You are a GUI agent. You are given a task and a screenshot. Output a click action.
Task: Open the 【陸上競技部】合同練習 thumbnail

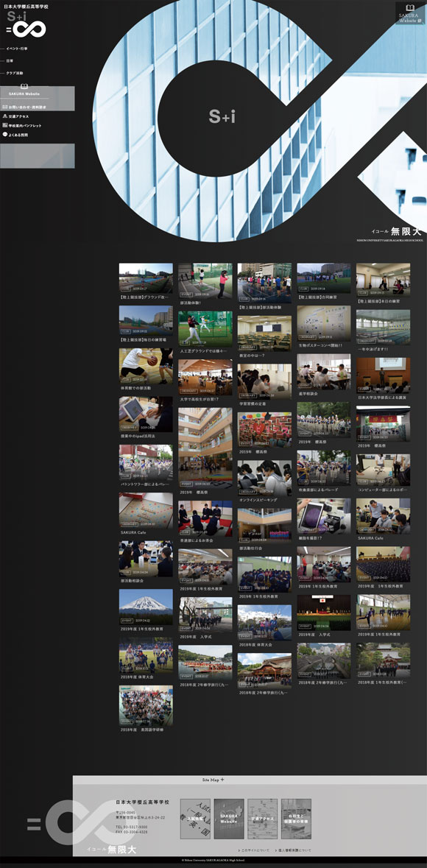click(x=323, y=278)
